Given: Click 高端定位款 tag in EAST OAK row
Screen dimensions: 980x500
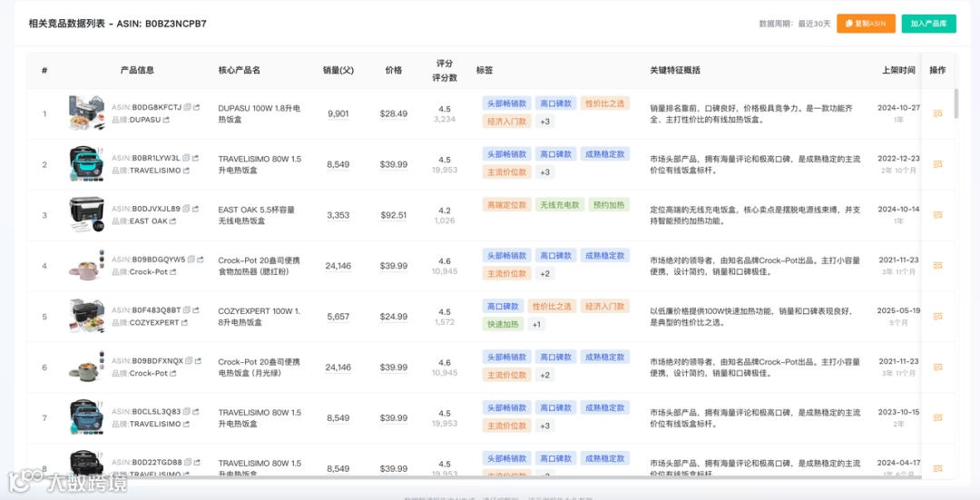Looking at the screenshot, I should coord(506,205).
